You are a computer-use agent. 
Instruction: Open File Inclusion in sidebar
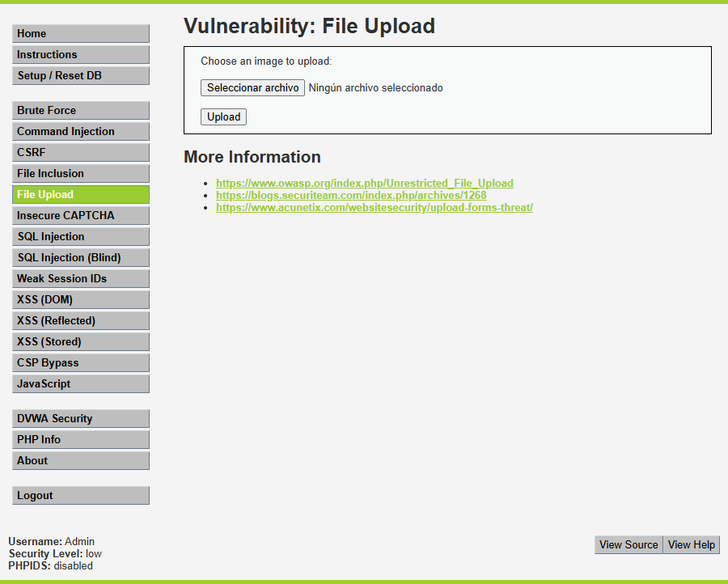click(x=81, y=173)
